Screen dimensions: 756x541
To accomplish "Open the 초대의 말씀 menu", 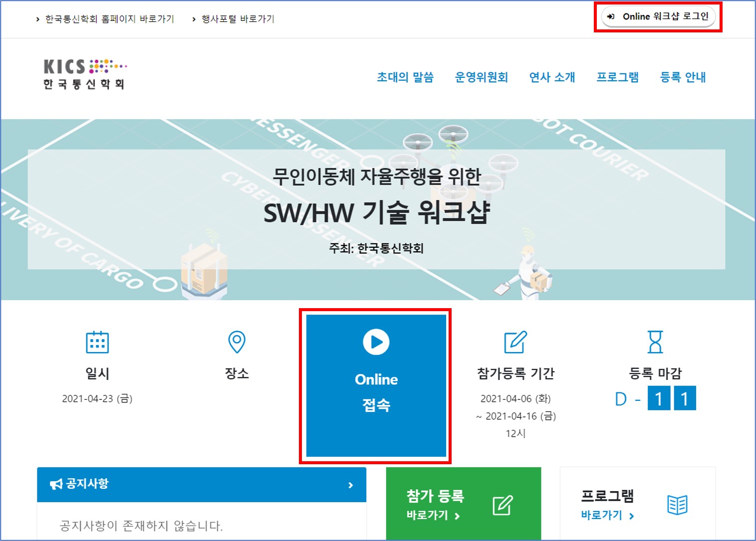I will click(405, 77).
